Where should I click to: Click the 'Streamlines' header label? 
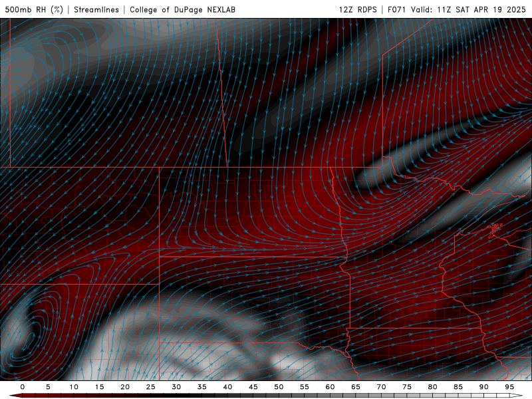pyautogui.click(x=96, y=9)
